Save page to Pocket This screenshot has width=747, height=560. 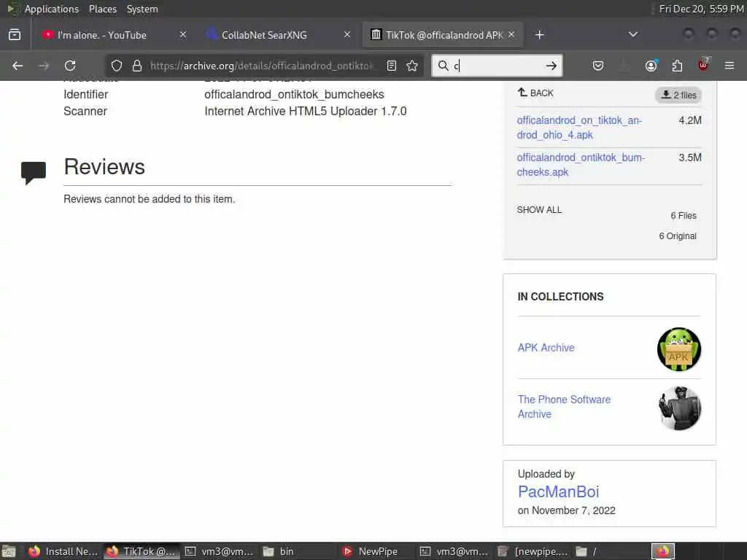coord(598,66)
